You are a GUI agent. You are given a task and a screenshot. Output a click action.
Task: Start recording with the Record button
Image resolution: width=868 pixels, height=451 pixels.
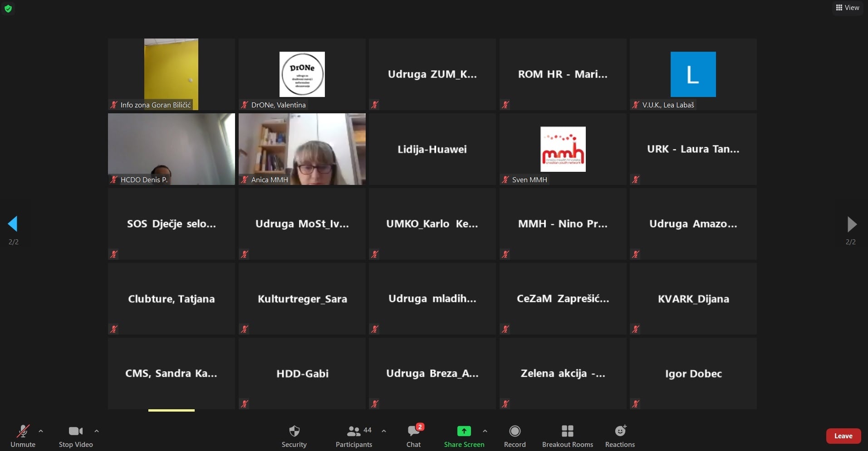coord(515,436)
